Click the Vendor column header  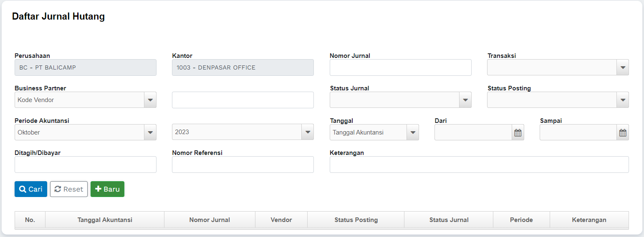click(281, 220)
